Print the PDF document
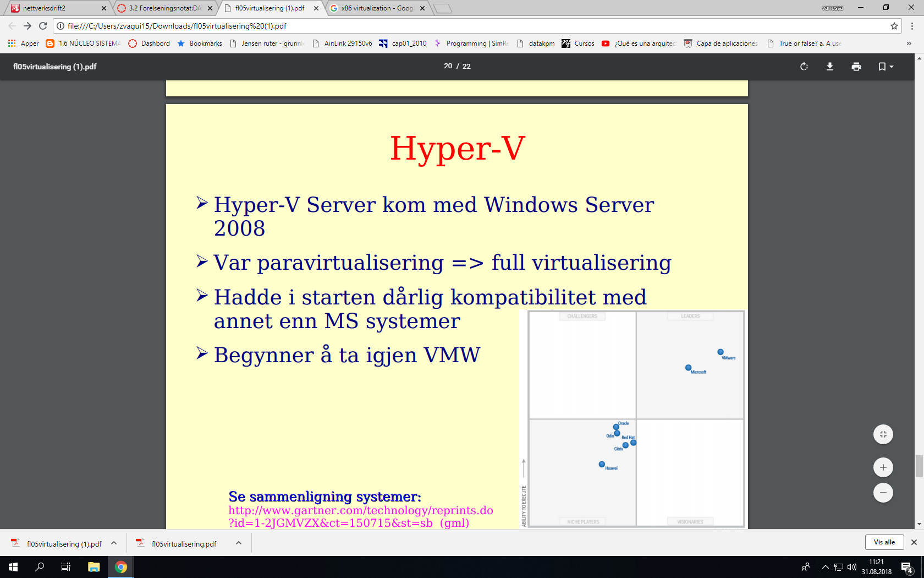This screenshot has width=924, height=578. [856, 67]
